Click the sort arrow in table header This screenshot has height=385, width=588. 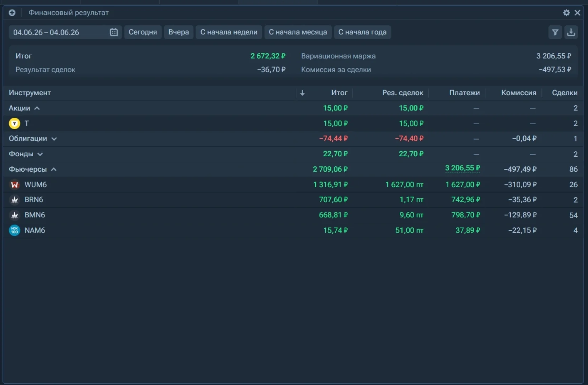pos(302,93)
